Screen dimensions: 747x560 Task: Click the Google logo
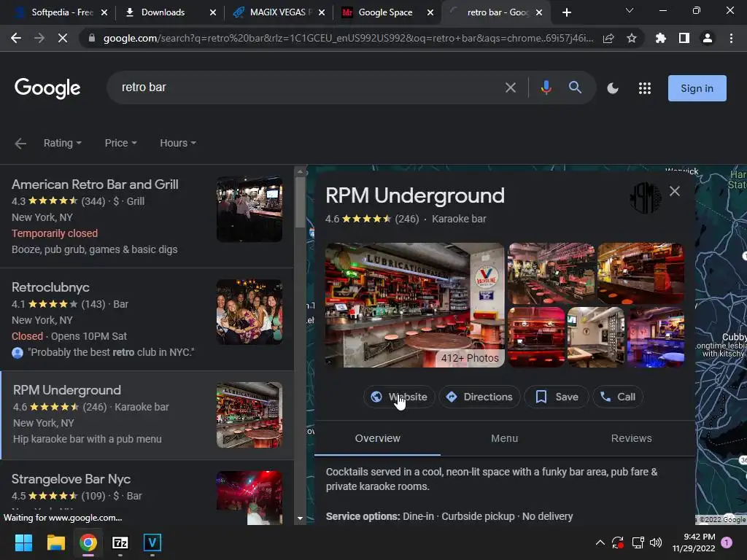47,88
